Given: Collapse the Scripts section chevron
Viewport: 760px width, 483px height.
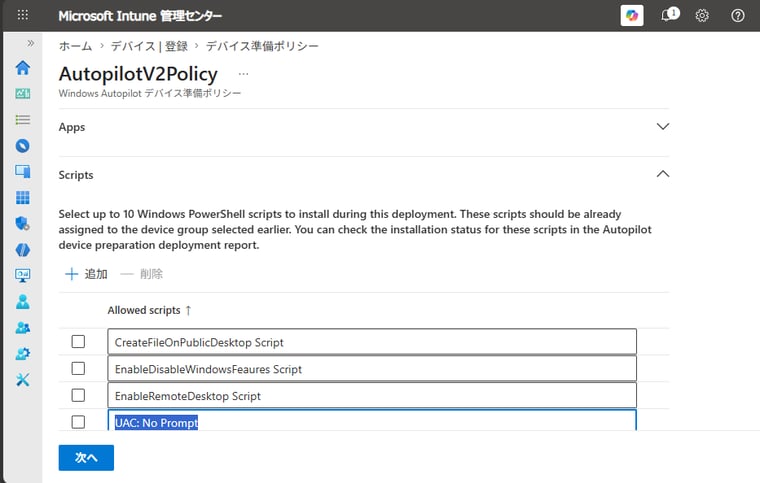Looking at the screenshot, I should coord(663,174).
